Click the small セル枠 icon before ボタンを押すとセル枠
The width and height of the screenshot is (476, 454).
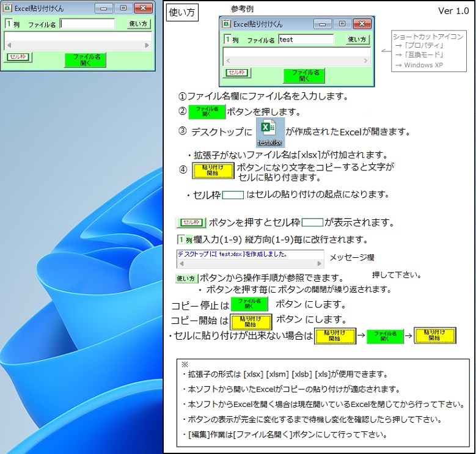191,222
